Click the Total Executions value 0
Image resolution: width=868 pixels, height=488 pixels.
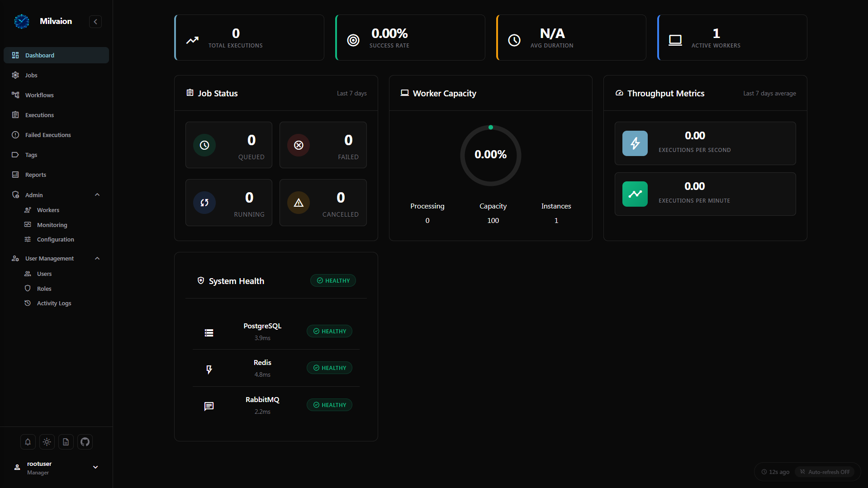click(236, 33)
